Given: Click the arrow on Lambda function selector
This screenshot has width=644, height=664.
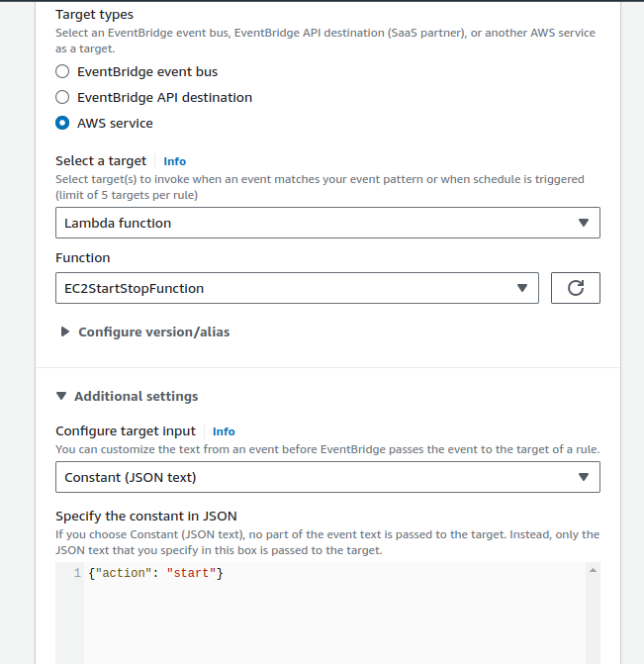Looking at the screenshot, I should tap(583, 223).
